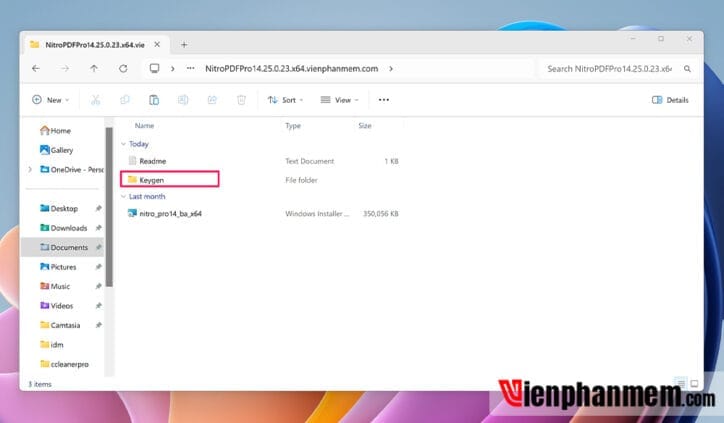Click the pin icon next to Music

click(98, 286)
